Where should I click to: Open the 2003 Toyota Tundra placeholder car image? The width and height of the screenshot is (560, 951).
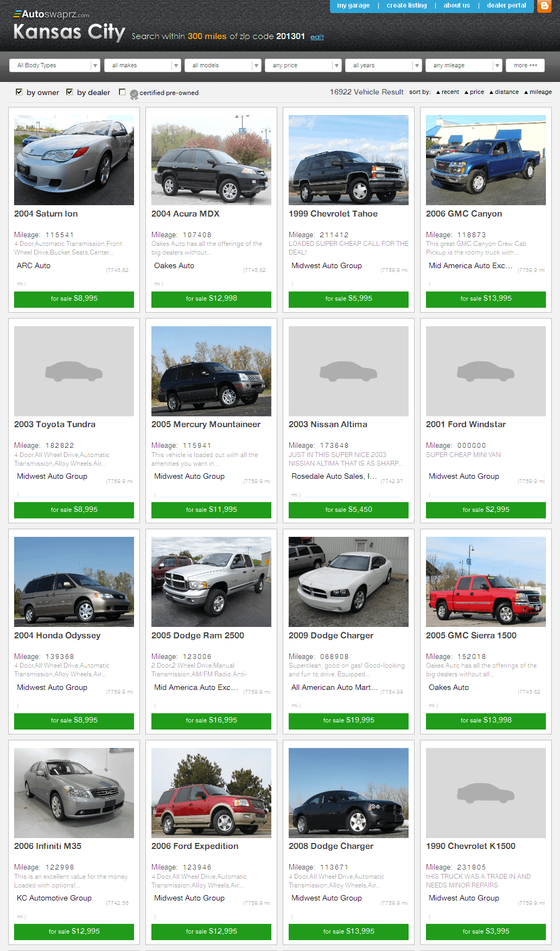[x=74, y=371]
